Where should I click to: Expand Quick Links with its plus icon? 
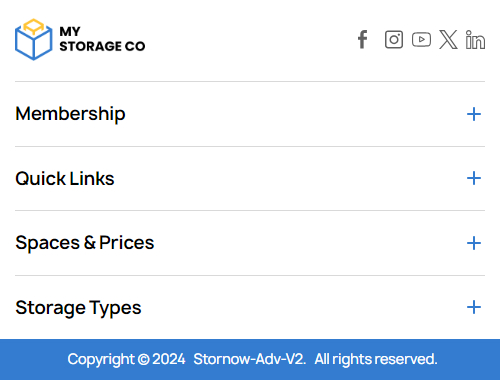point(474,178)
